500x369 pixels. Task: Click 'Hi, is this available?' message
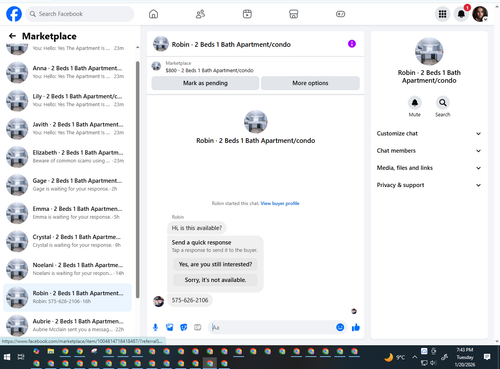click(x=196, y=228)
